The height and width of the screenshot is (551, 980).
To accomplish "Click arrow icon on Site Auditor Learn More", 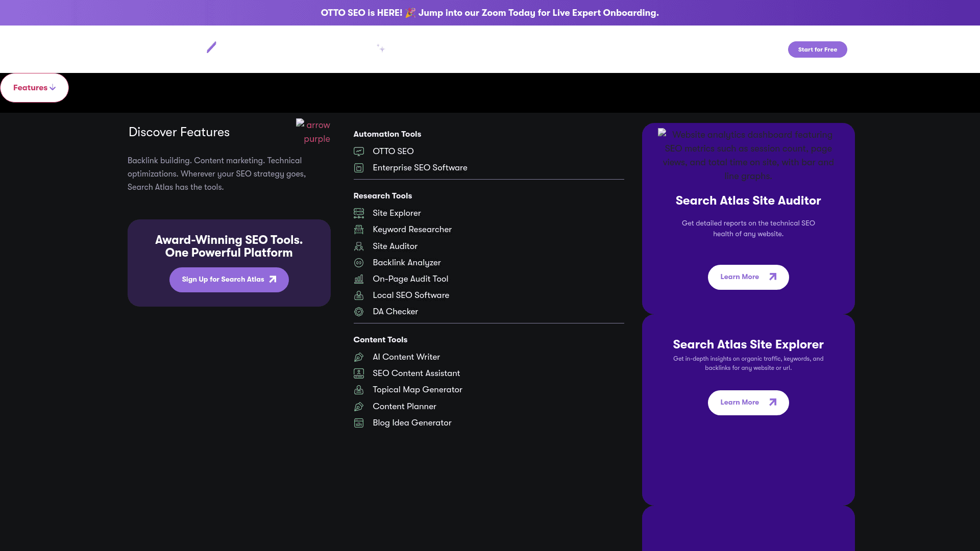I will [x=773, y=277].
